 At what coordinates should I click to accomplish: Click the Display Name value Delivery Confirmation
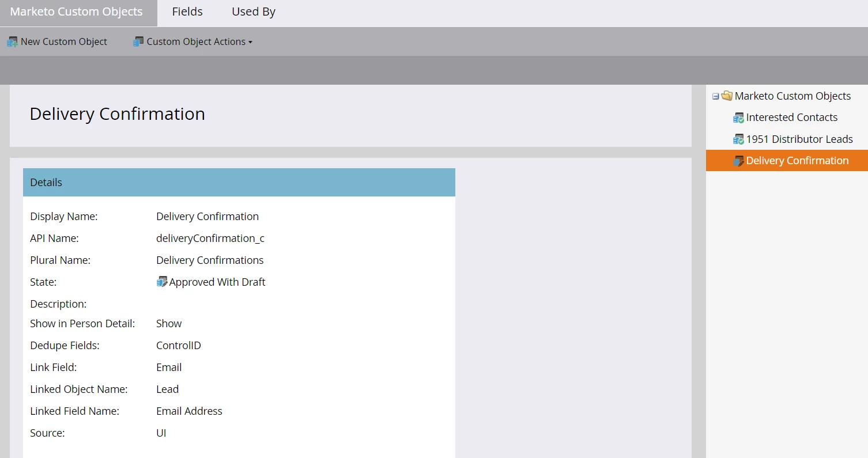207,217
